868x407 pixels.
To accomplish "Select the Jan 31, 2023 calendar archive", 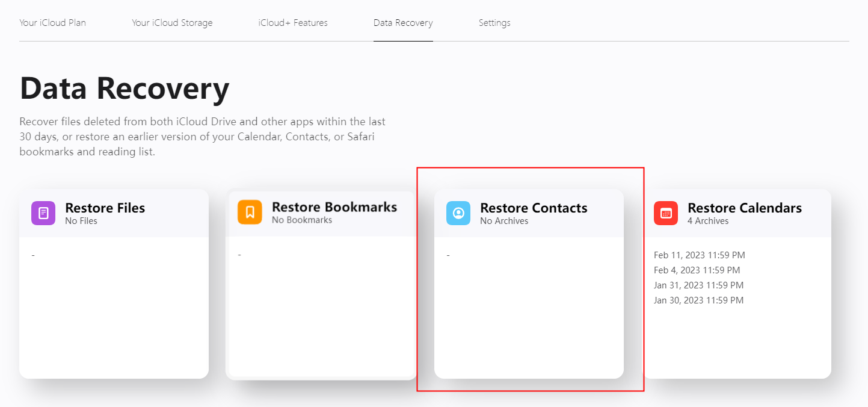I will click(698, 285).
